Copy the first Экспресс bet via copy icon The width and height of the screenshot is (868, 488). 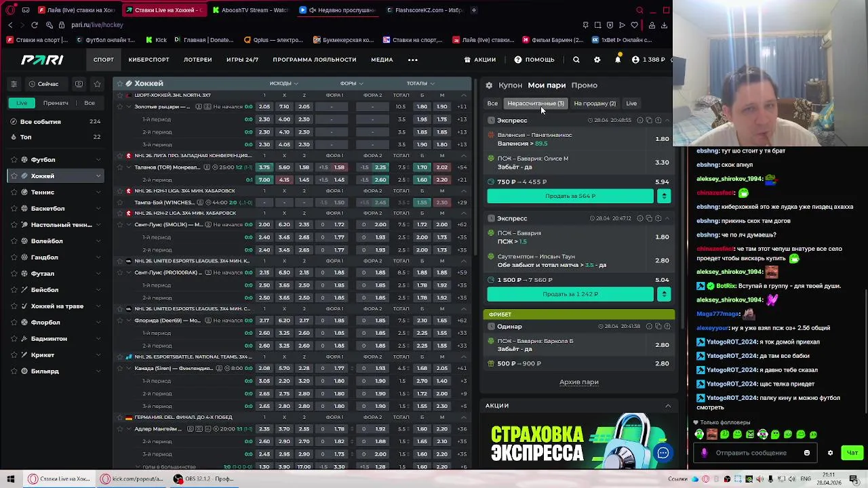pos(649,120)
